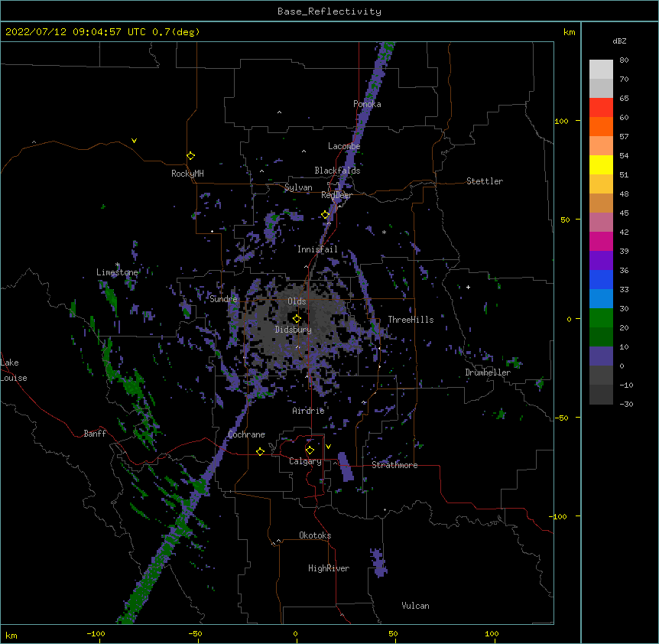Click the yellow v marker northwest of RockyMH
Image resolution: width=659 pixels, height=644 pixels.
pos(134,141)
